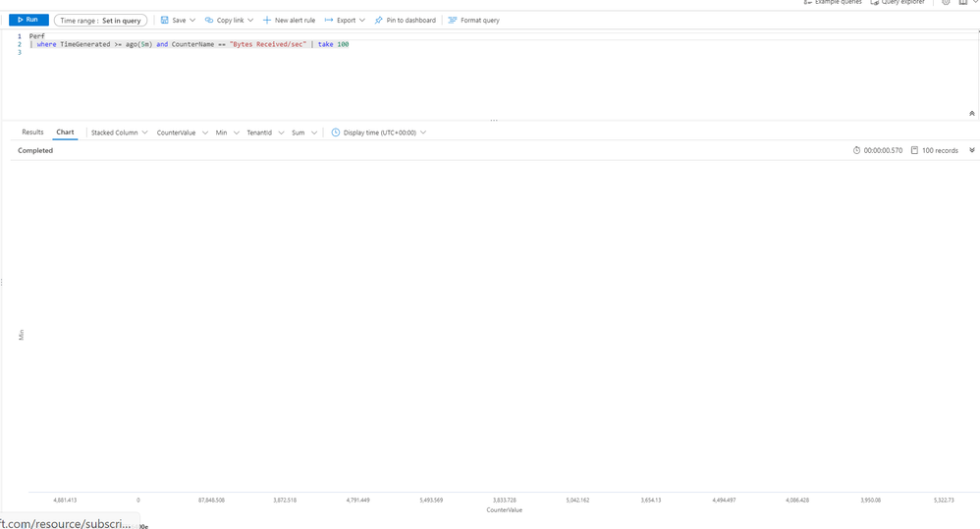The width and height of the screenshot is (980, 529).
Task: Open the Stacked Column chart type dropdown
Action: click(120, 132)
